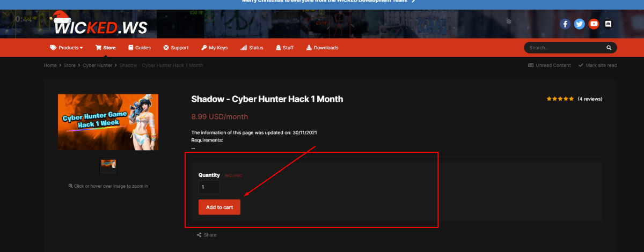
Task: Click the Share link
Action: coord(207,235)
